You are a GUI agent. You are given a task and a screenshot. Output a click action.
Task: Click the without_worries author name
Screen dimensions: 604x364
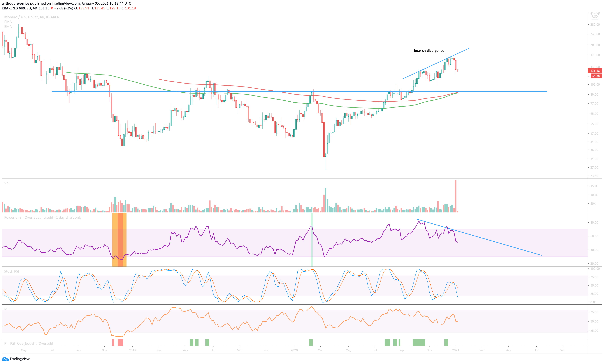click(15, 3)
